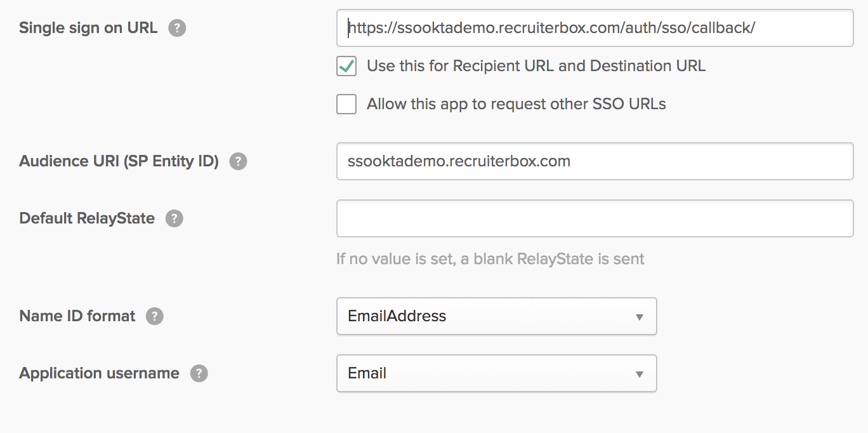Enable the other SSO URLs checkbox
This screenshot has height=433, width=868.
point(346,104)
